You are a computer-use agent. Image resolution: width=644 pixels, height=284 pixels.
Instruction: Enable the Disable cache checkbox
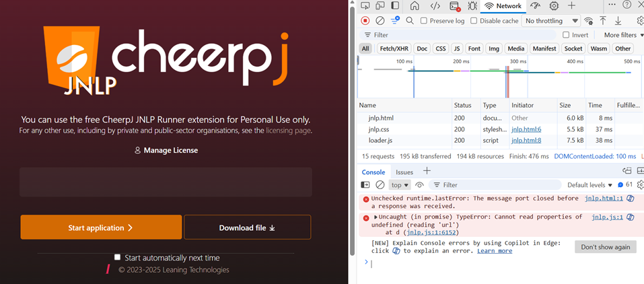click(474, 21)
